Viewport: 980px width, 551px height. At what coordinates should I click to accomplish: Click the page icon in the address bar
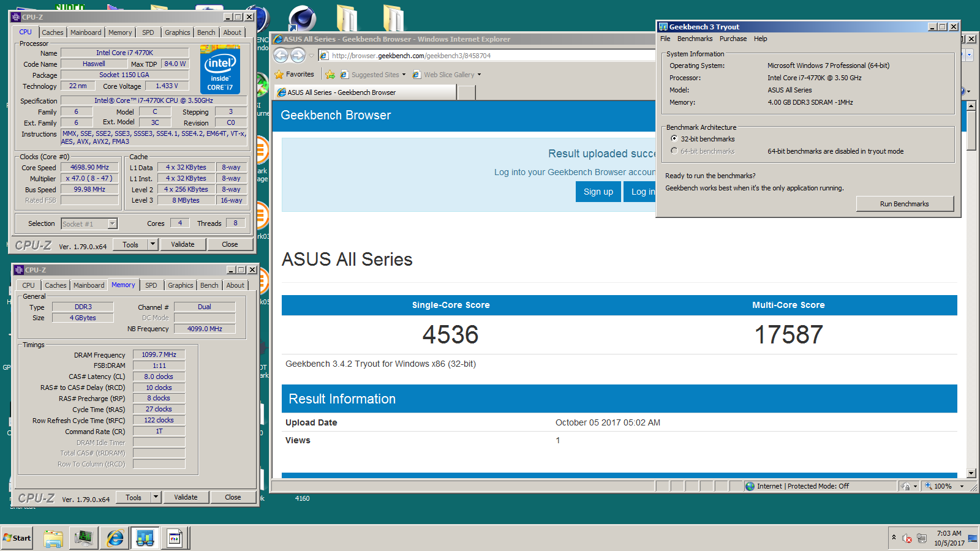[324, 56]
